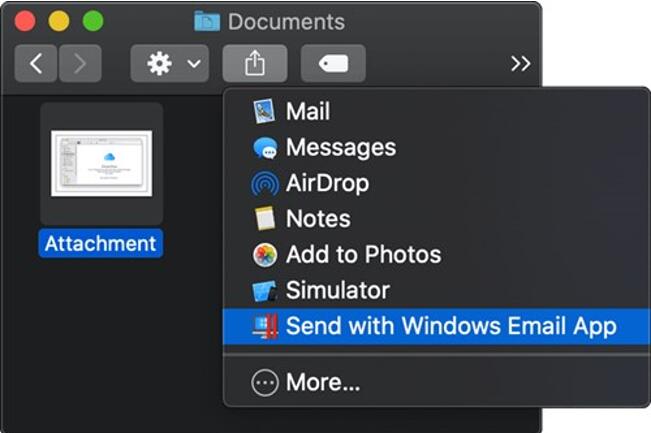The height and width of the screenshot is (433, 651).
Task: Click the Attachment file name label
Action: [101, 244]
